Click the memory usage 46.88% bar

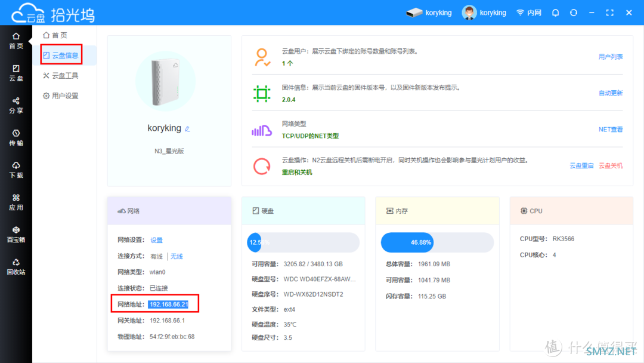437,242
